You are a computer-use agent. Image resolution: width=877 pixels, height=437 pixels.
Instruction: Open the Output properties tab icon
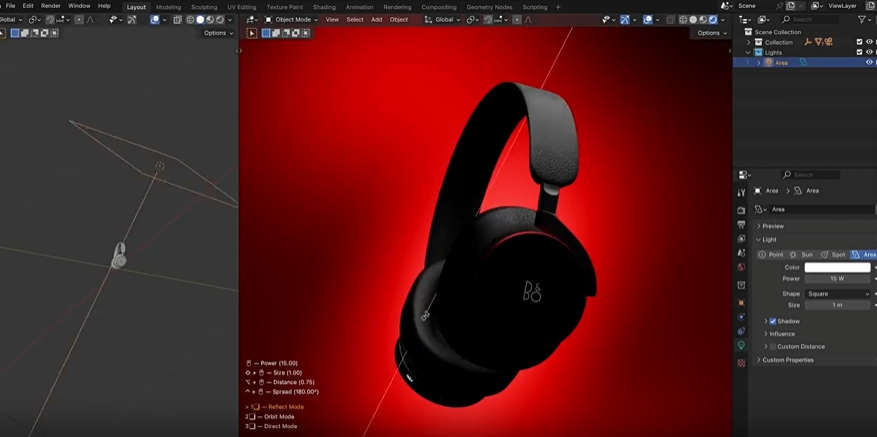[x=741, y=225]
